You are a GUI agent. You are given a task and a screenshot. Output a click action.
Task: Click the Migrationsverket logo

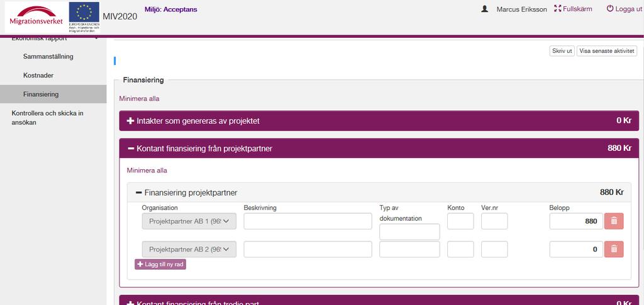[36, 17]
